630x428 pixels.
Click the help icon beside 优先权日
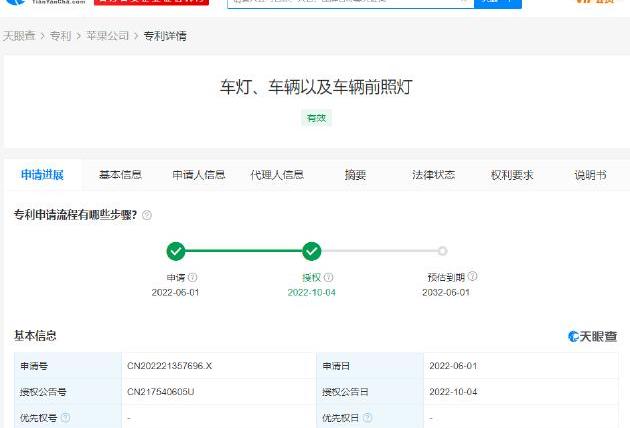(367, 417)
